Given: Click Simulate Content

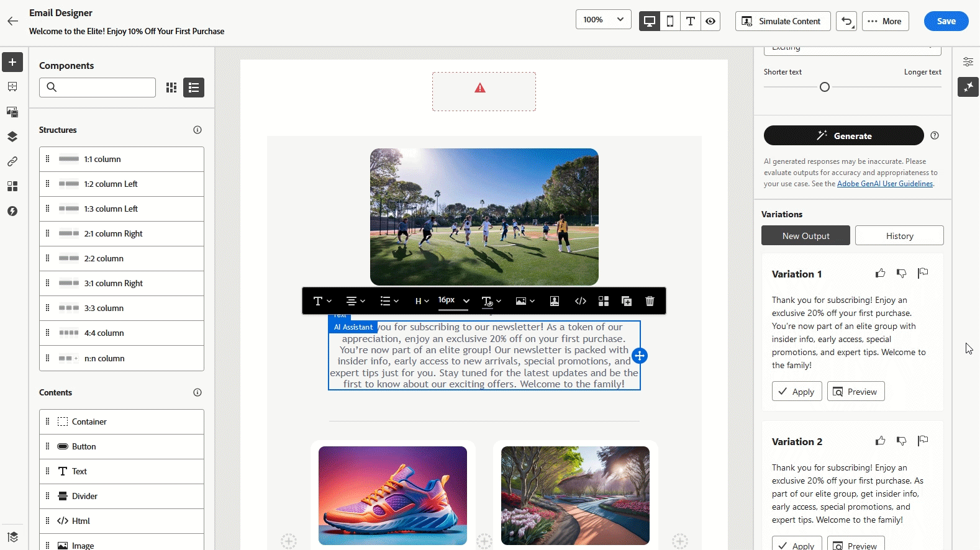Looking at the screenshot, I should coord(783,21).
